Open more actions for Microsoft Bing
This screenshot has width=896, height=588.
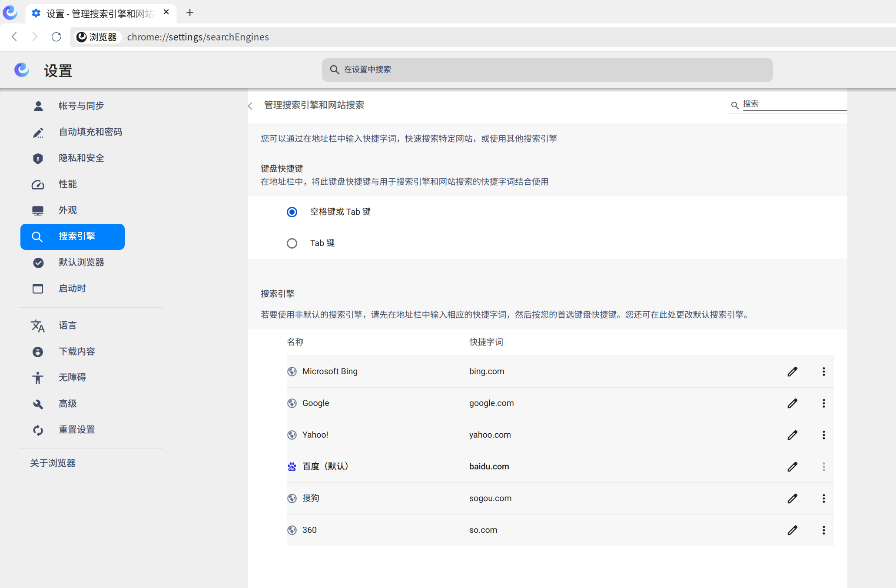point(823,372)
